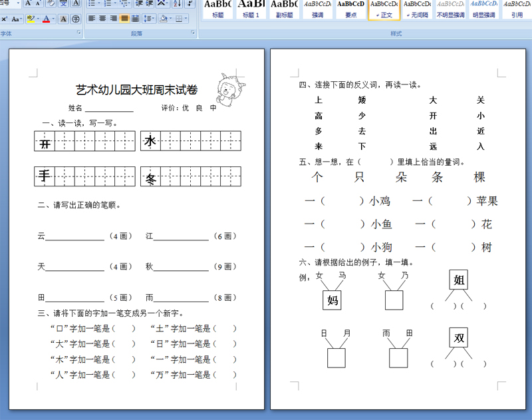Select the 正文 style

pos(384,9)
